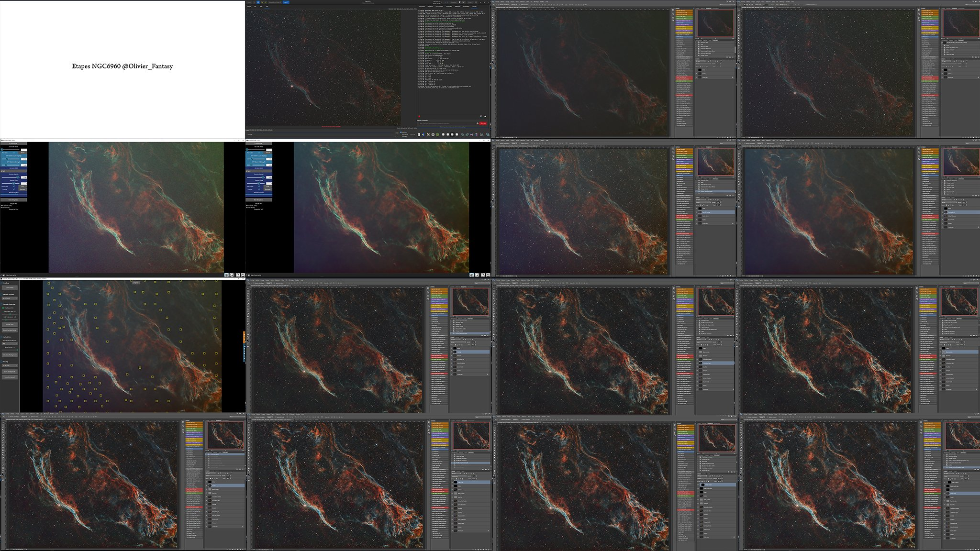Click the redo arrow in Siril header
Viewport: 980px width, 551px height.
coord(266,2)
